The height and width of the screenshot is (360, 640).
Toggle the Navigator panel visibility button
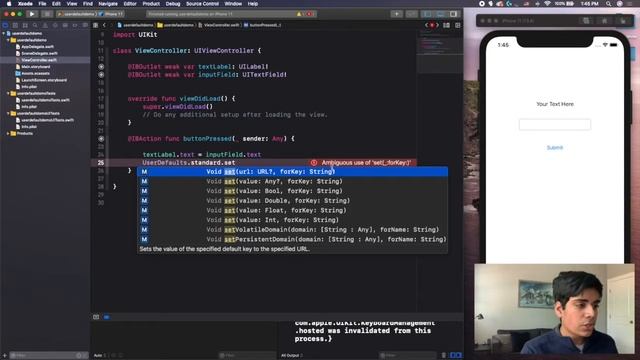427,14
